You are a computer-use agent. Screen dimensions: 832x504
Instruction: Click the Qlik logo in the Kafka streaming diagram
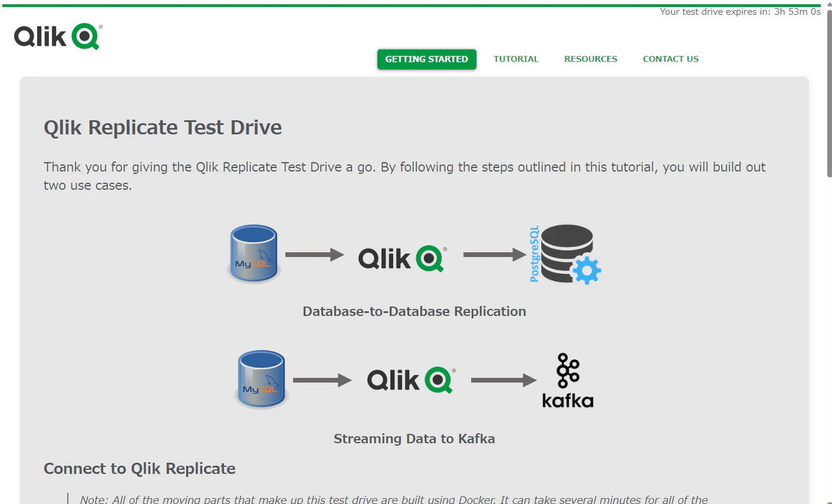[411, 380]
